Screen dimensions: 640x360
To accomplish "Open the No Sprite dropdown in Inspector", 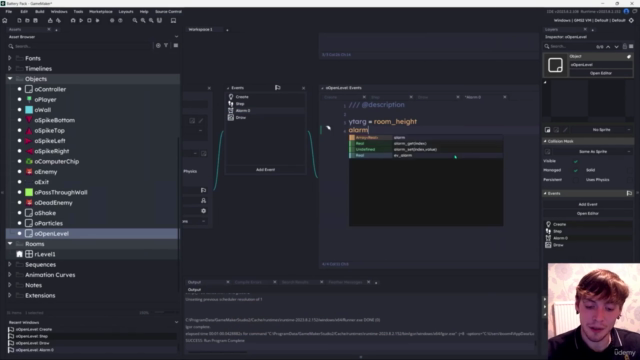I will (x=602, y=130).
